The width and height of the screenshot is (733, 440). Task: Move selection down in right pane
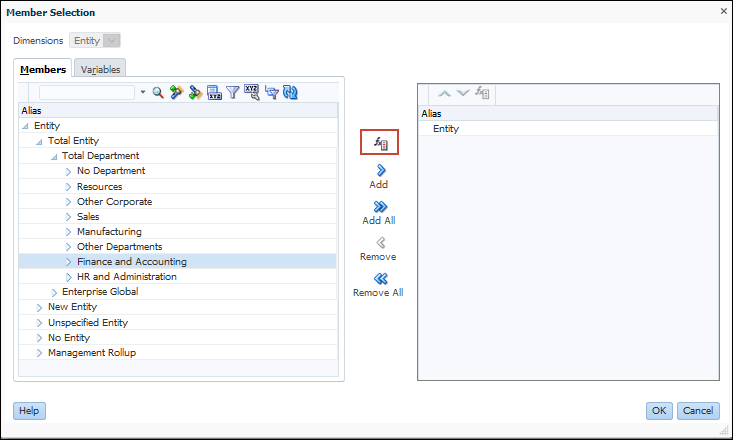tap(463, 93)
